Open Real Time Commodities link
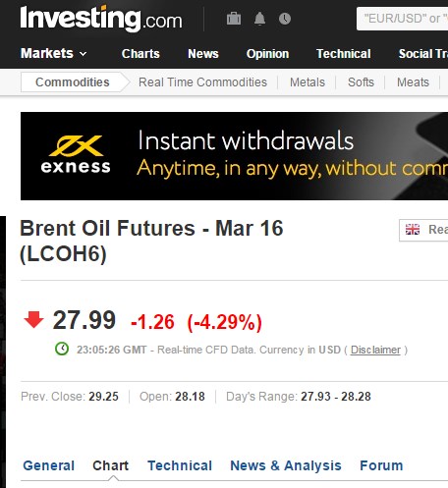 (202, 82)
